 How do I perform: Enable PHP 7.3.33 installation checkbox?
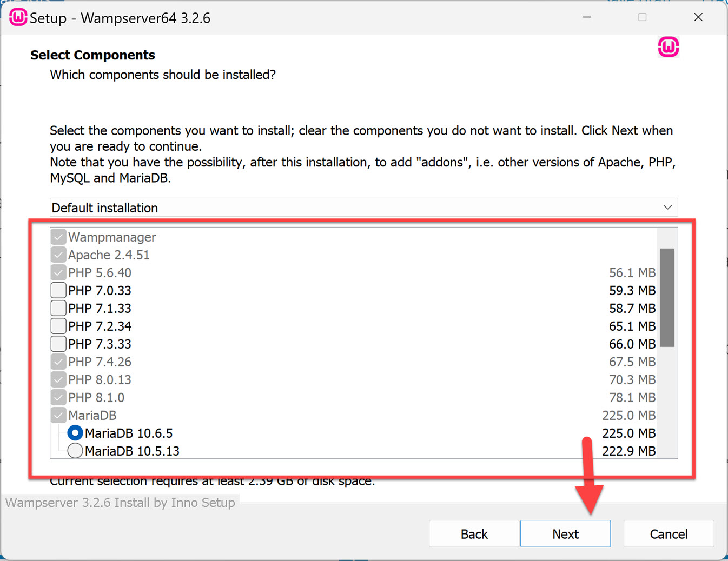click(x=58, y=344)
